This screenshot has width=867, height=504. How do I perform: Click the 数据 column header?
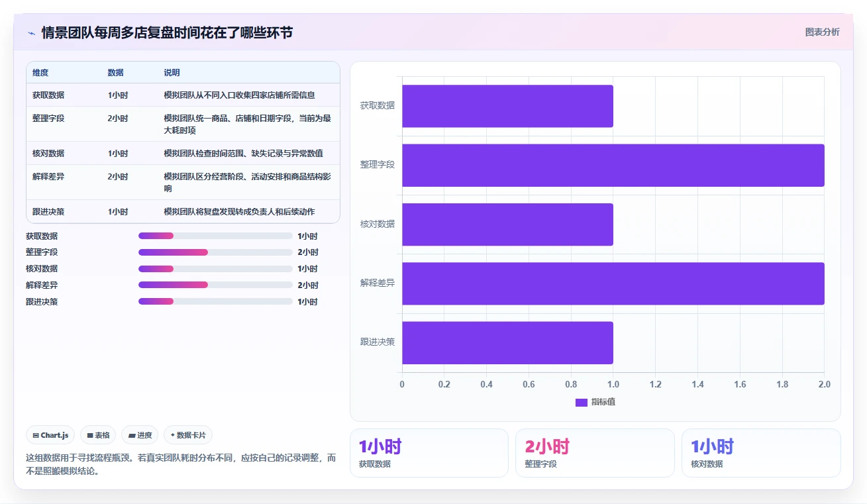pyautogui.click(x=116, y=72)
